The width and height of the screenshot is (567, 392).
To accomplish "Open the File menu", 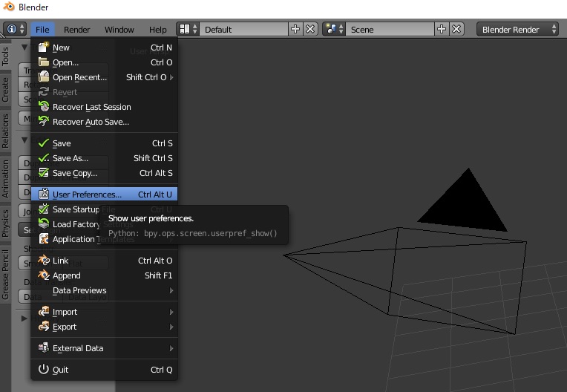I will pos(42,30).
